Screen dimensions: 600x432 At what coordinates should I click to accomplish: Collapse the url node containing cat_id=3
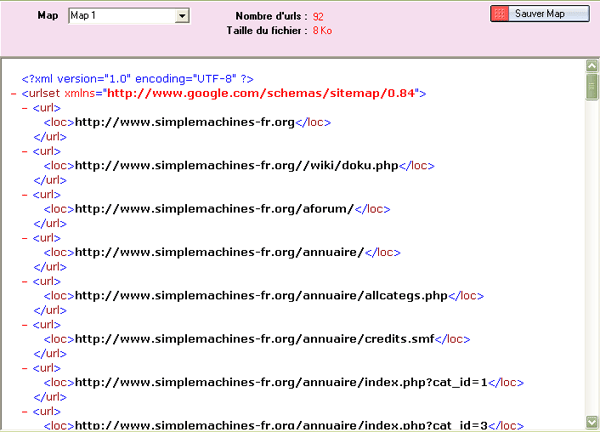tap(24, 411)
